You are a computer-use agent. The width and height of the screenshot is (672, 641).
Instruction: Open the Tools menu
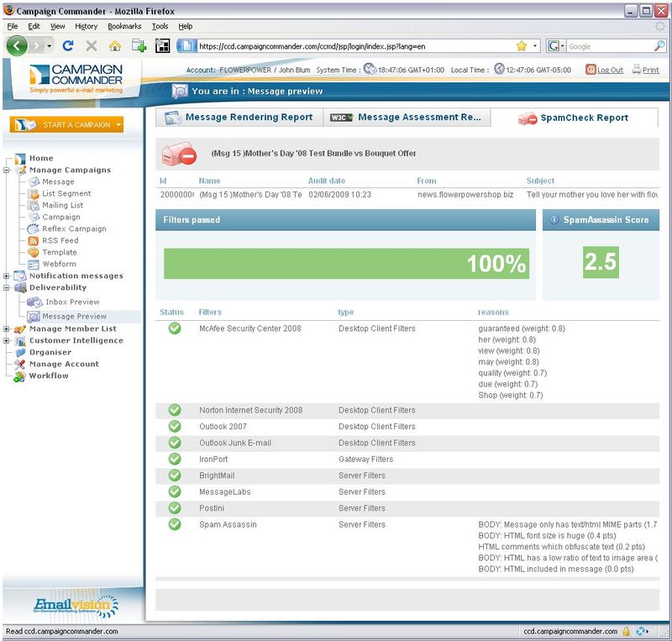[160, 26]
